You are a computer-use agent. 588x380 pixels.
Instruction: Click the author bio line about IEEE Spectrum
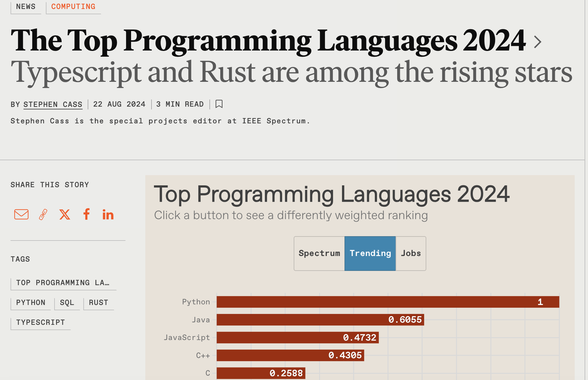point(160,121)
